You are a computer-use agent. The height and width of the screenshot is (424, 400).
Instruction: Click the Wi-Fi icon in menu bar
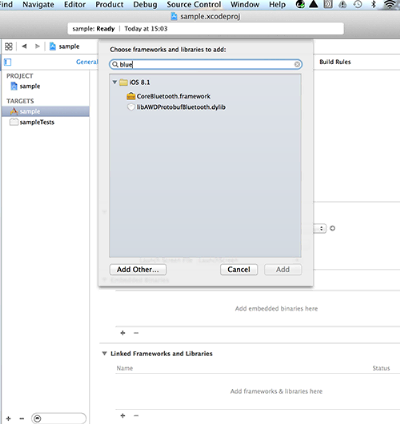point(390,4)
